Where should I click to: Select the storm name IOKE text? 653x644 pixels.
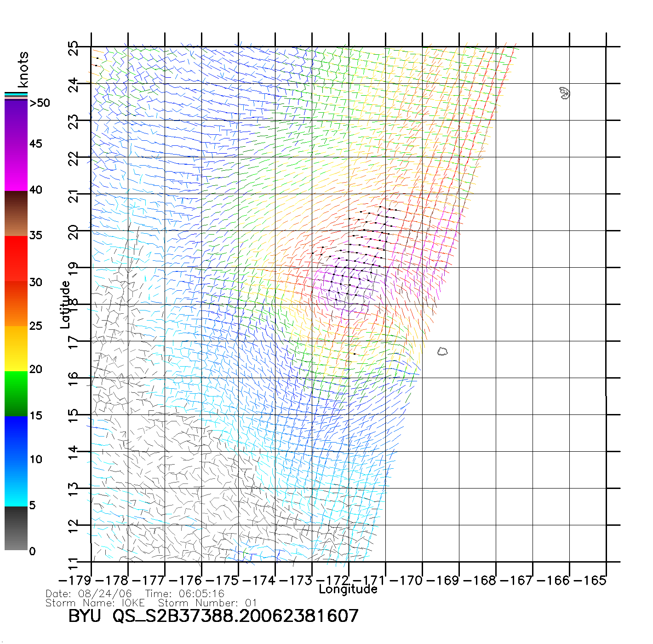coord(133,603)
